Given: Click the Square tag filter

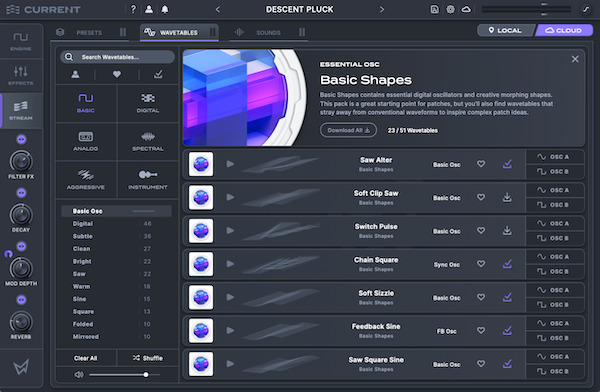Looking at the screenshot, I should click(116, 312).
